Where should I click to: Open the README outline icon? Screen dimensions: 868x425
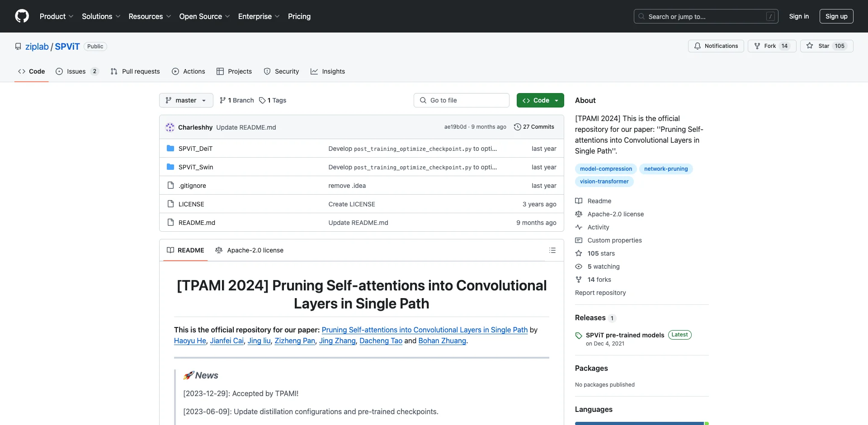tap(552, 250)
